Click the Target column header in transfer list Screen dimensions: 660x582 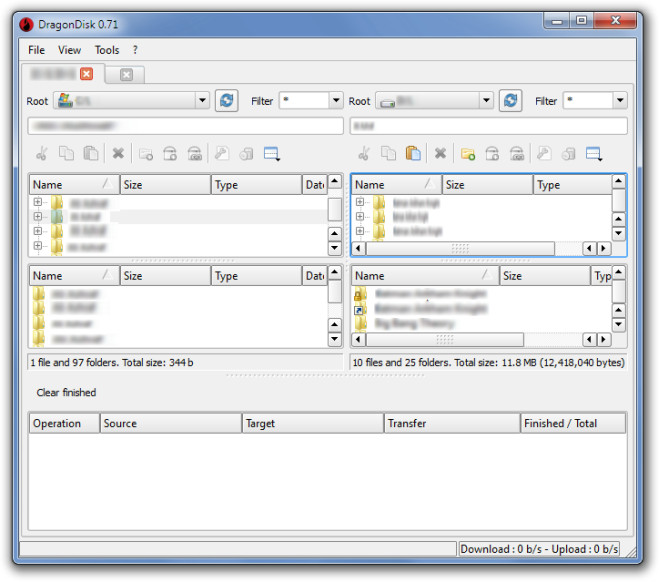pyautogui.click(x=313, y=423)
